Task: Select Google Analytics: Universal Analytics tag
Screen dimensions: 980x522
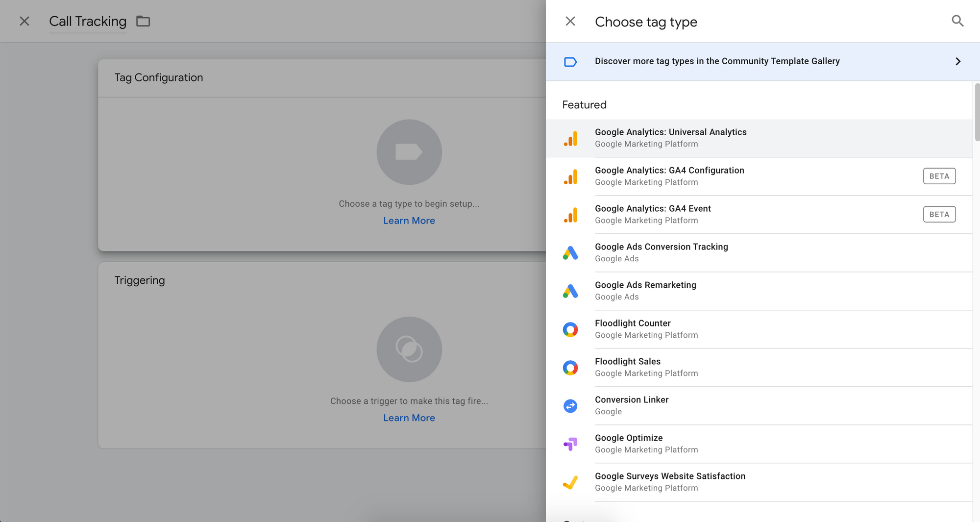Action: 759,138
